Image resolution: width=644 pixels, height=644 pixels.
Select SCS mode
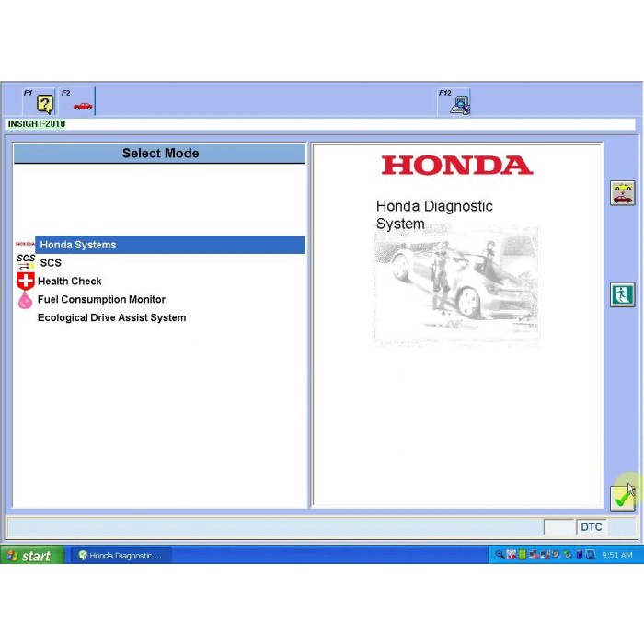coord(51,263)
